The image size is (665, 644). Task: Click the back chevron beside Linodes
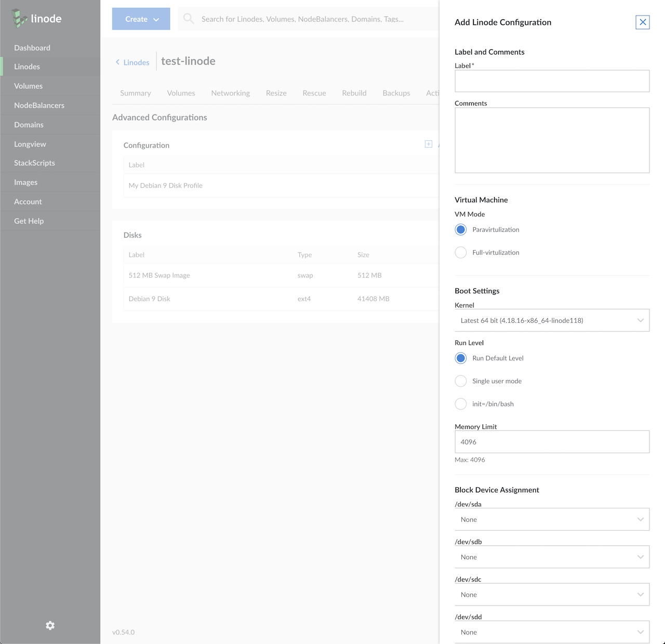[x=117, y=62]
